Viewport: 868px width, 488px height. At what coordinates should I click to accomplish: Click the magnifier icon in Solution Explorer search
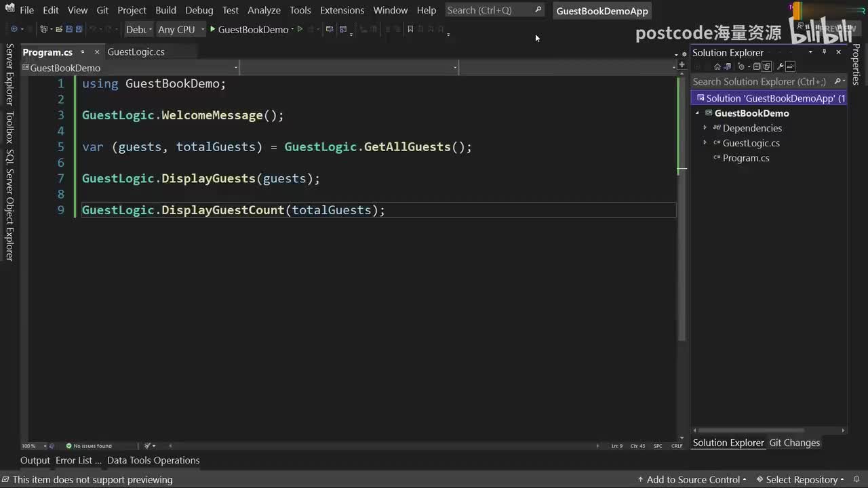(837, 81)
